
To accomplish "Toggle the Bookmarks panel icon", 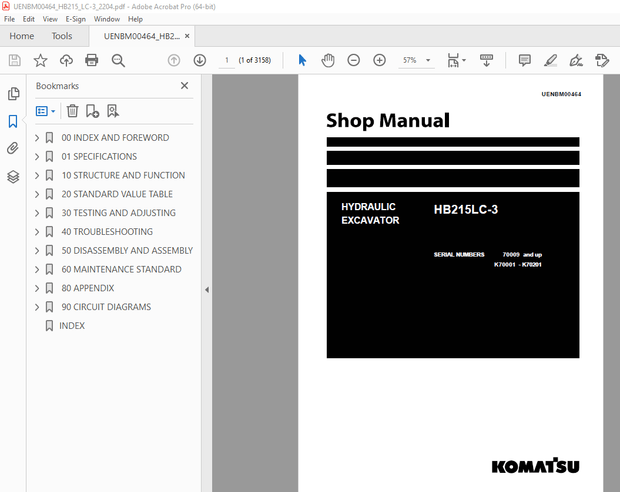I will tap(13, 121).
